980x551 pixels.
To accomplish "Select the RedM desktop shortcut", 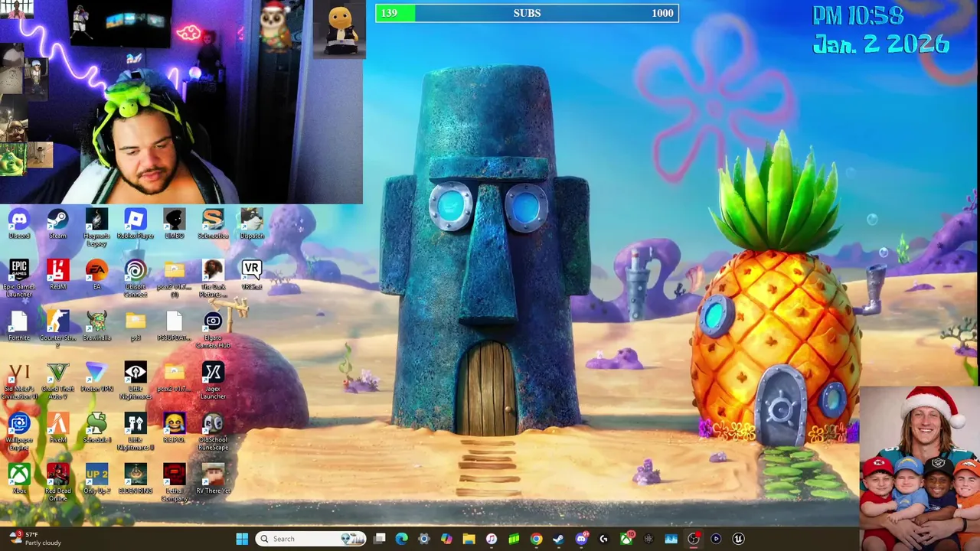I will coord(57,275).
